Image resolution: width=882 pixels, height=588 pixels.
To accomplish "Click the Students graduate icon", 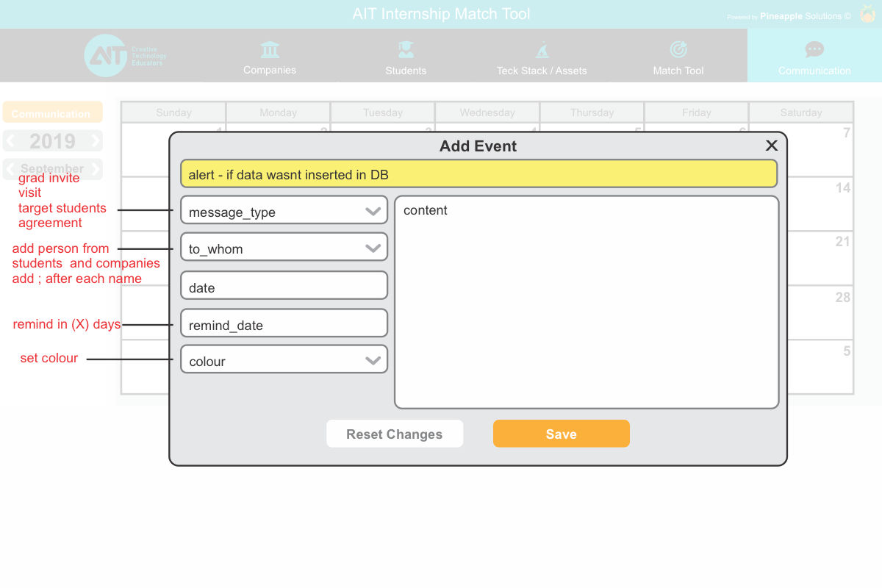I will pos(406,50).
